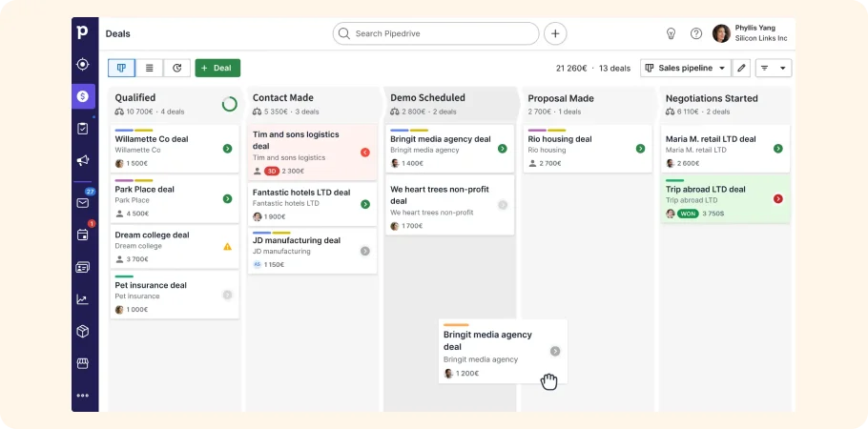The width and height of the screenshot is (868, 429).
Task: Click the Search Pipedrive input field
Action: pyautogui.click(x=436, y=33)
